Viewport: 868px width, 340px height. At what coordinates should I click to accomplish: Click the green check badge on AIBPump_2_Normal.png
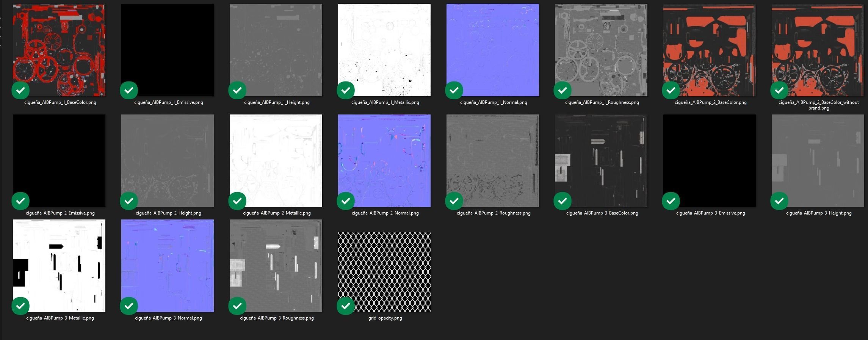[x=346, y=201]
